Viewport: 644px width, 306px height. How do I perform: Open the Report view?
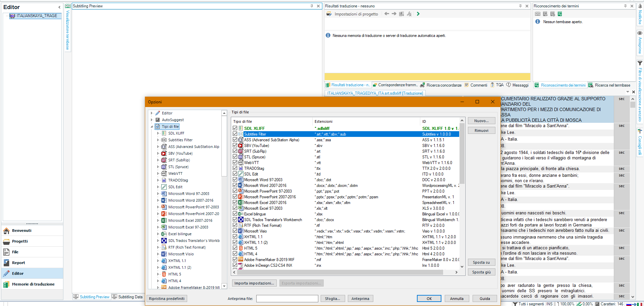coord(32,263)
